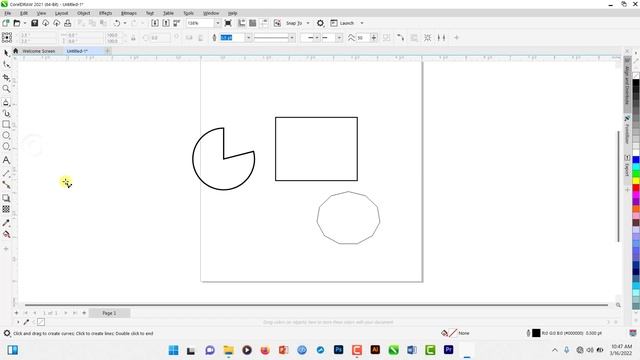640x360 pixels.
Task: Open Photoshop from the taskbar
Action: pos(338,350)
